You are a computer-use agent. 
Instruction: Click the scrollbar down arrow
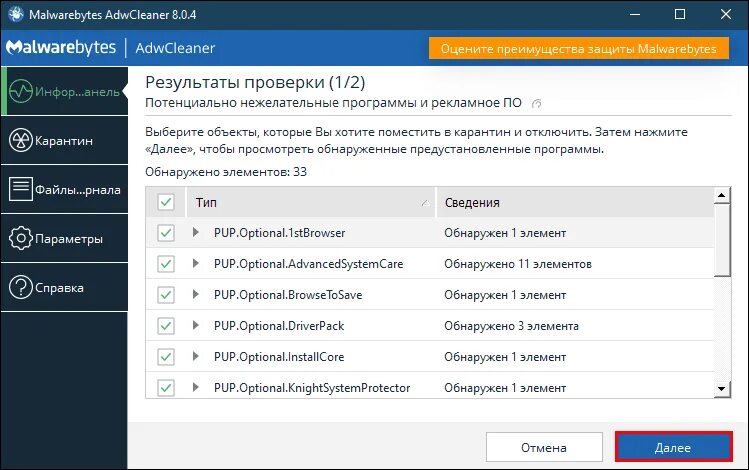coord(721,389)
